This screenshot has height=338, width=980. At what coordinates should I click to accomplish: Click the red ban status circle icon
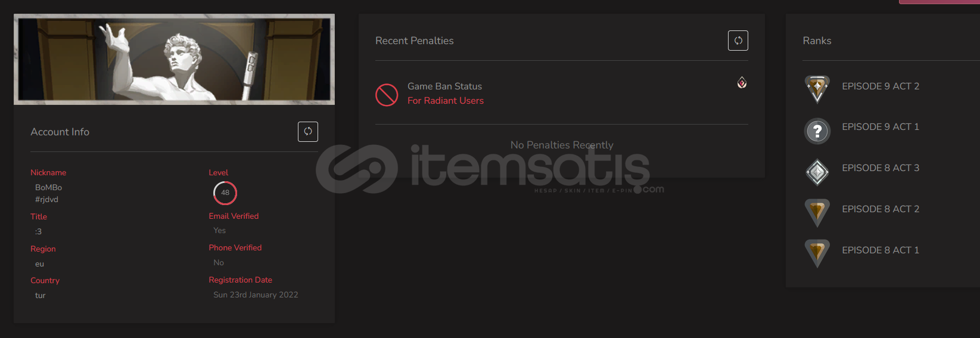click(x=387, y=95)
